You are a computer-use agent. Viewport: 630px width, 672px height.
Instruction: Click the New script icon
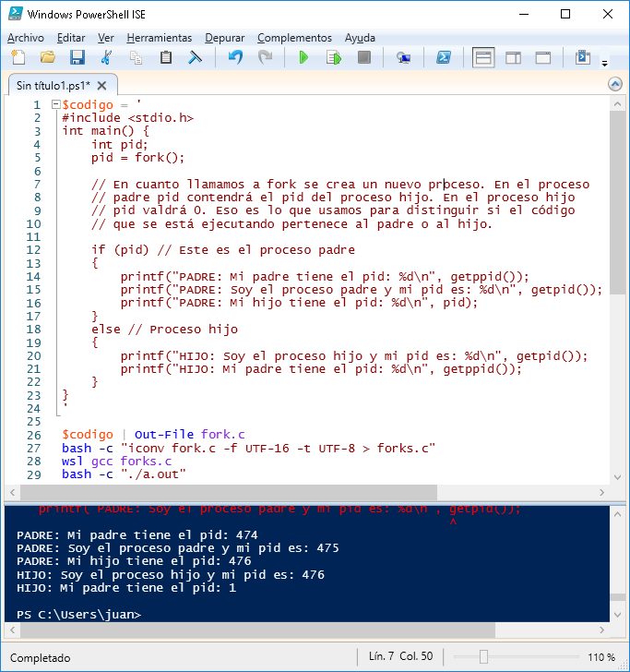pos(18,57)
